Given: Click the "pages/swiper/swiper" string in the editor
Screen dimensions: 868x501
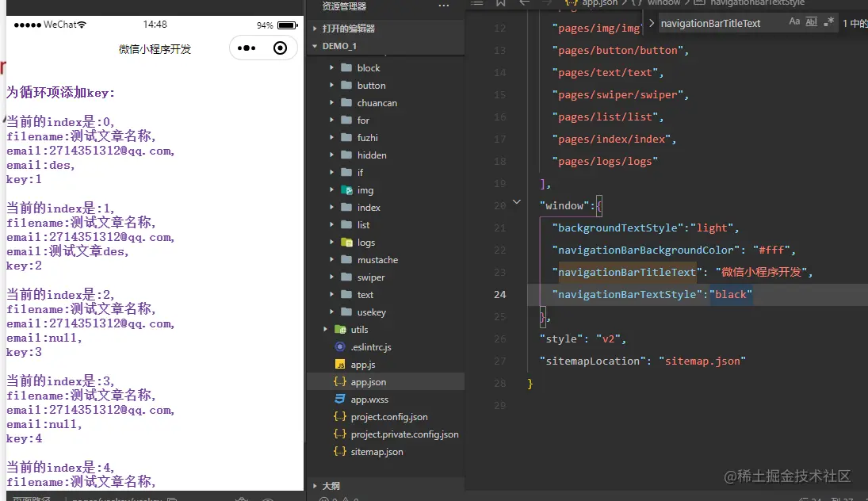Looking at the screenshot, I should [x=618, y=94].
